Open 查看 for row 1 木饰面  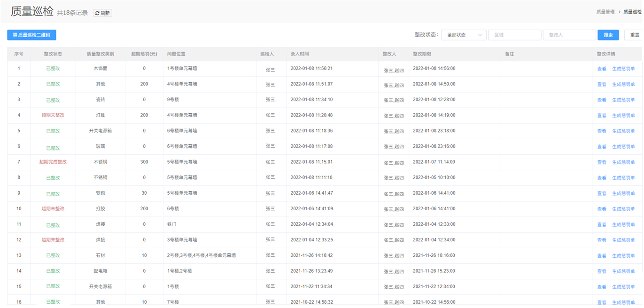coord(602,69)
